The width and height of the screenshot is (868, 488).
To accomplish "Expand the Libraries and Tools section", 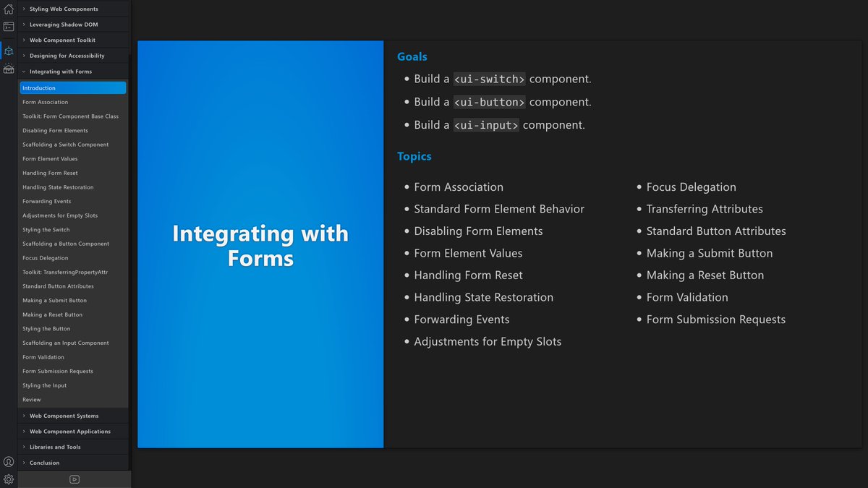I will pos(74,447).
